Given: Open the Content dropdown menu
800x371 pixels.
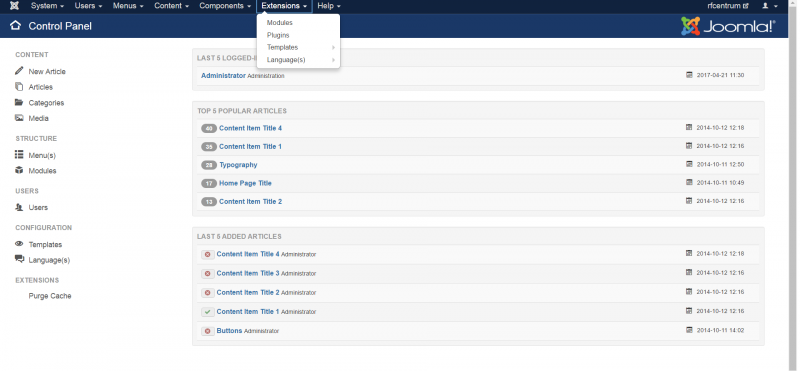Looking at the screenshot, I should click(171, 6).
